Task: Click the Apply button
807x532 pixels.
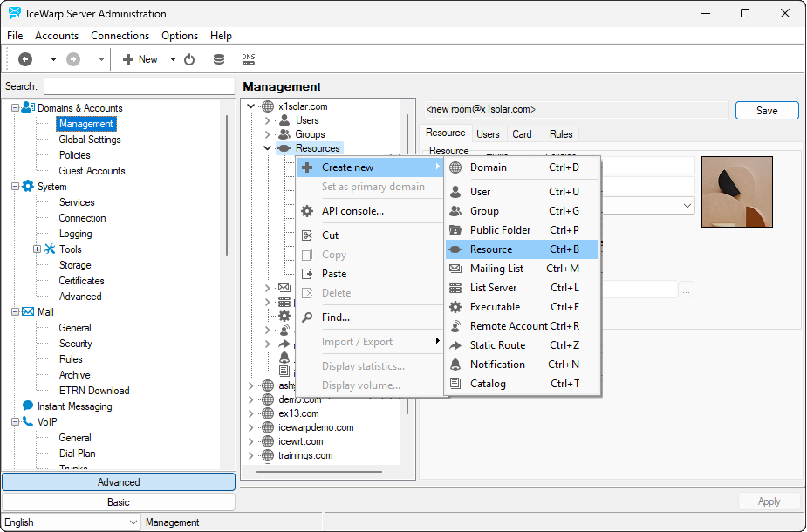Action: point(769,501)
